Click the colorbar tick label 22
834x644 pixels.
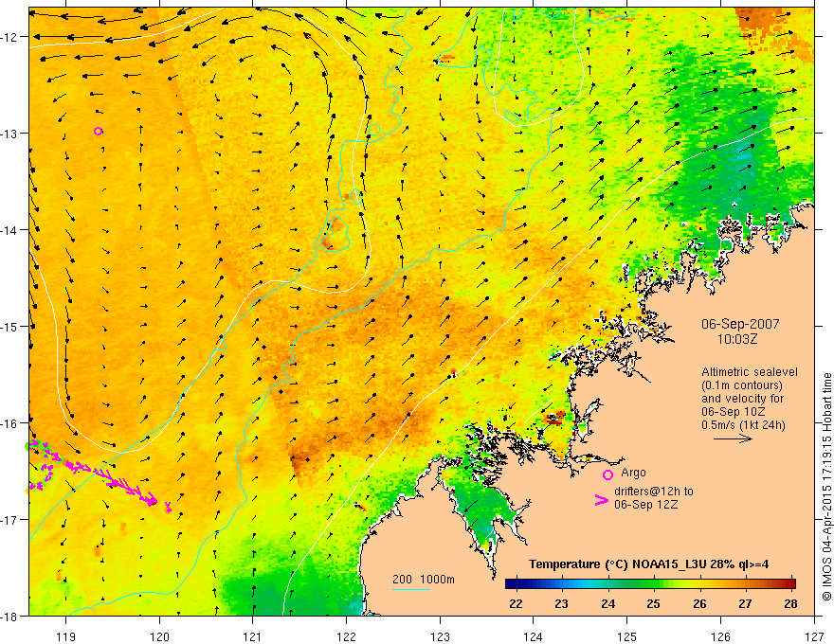(x=516, y=603)
